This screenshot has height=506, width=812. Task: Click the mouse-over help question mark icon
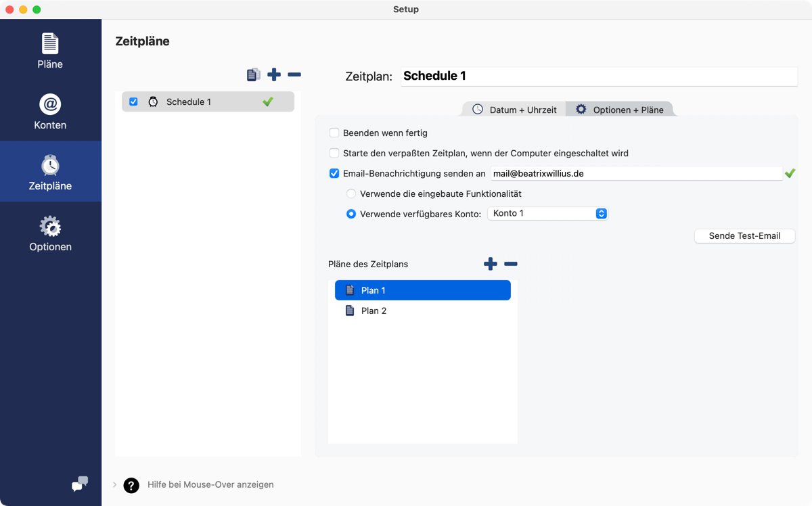point(131,485)
